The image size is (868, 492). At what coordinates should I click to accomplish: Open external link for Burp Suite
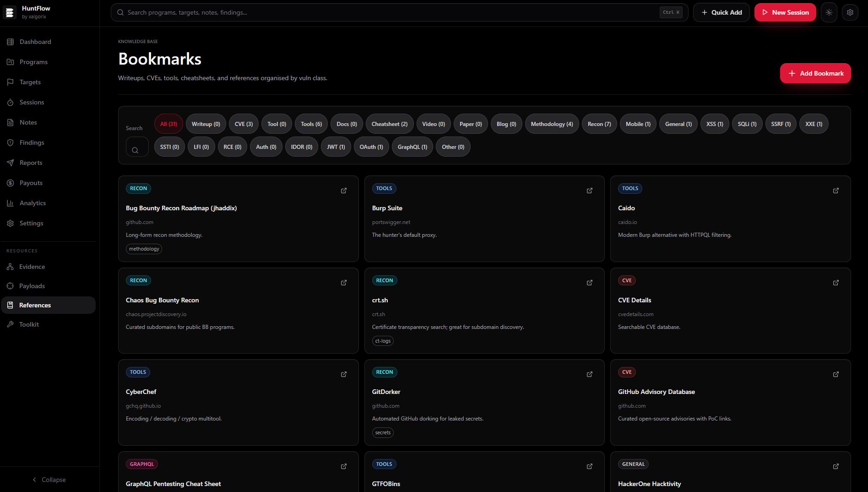coord(590,191)
